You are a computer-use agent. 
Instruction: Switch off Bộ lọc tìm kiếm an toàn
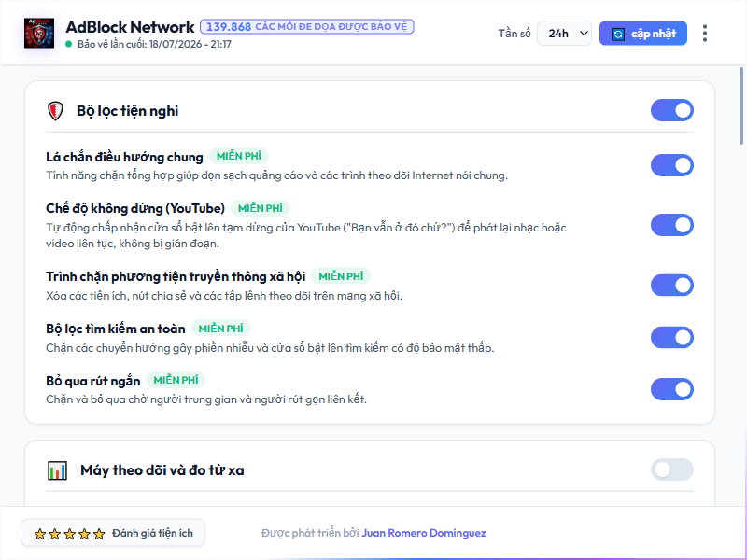point(671,338)
